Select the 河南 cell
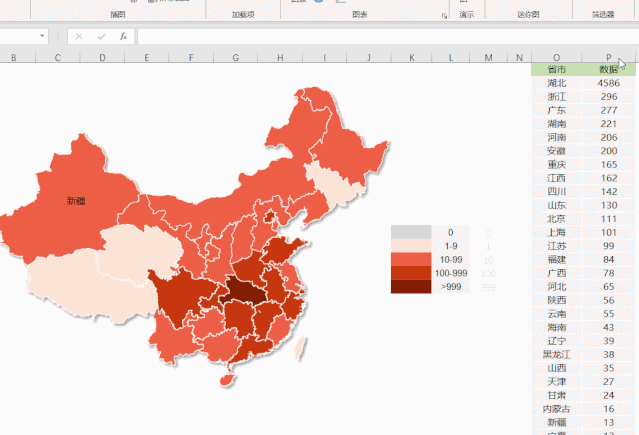639x435 pixels. pyautogui.click(x=557, y=137)
